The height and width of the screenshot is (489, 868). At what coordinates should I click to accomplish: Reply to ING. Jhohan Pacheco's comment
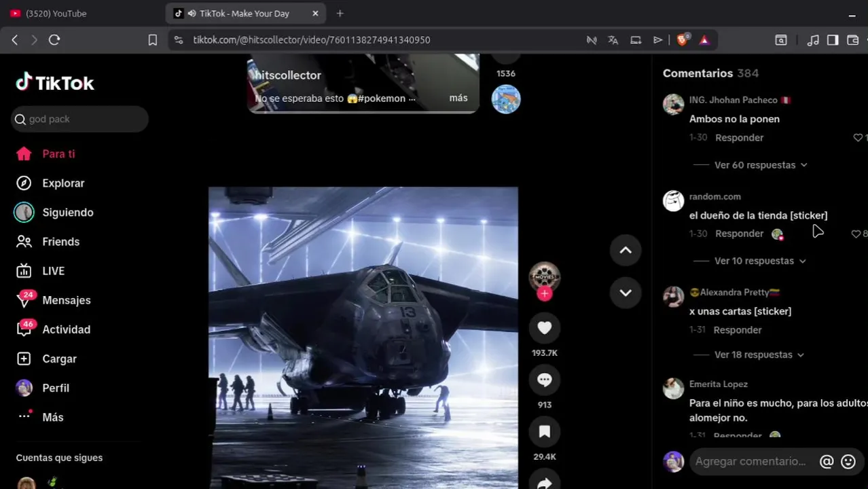[x=739, y=137]
